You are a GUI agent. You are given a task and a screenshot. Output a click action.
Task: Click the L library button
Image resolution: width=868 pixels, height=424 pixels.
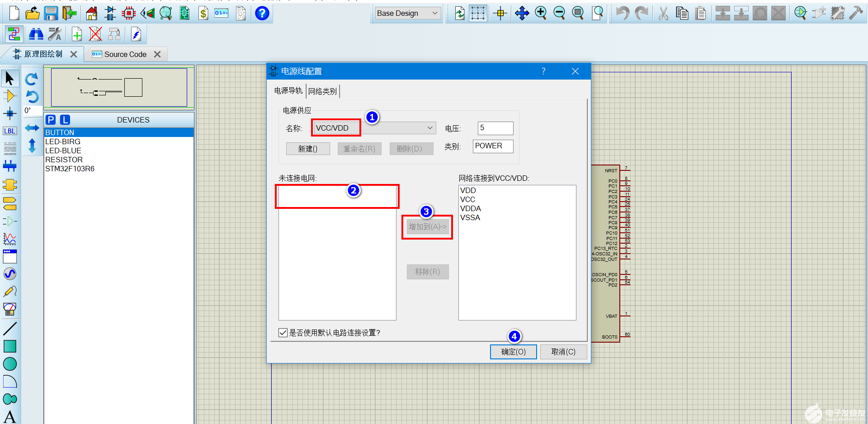click(65, 120)
